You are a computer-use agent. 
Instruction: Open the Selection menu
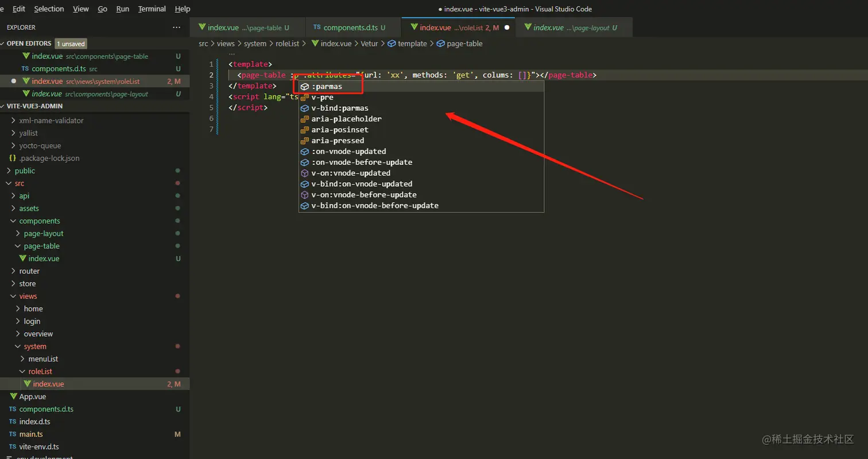[49, 9]
